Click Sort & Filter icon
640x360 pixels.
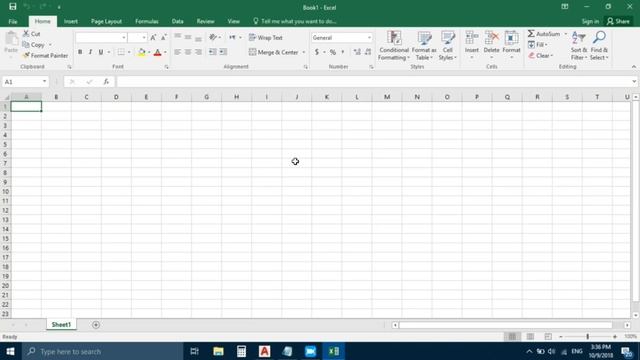coord(579,38)
